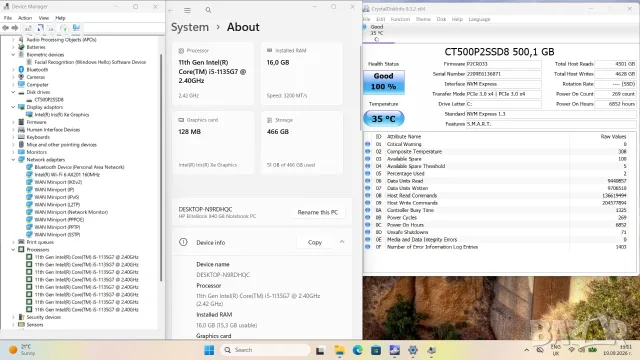Click the weather widget on the taskbar

point(23,350)
